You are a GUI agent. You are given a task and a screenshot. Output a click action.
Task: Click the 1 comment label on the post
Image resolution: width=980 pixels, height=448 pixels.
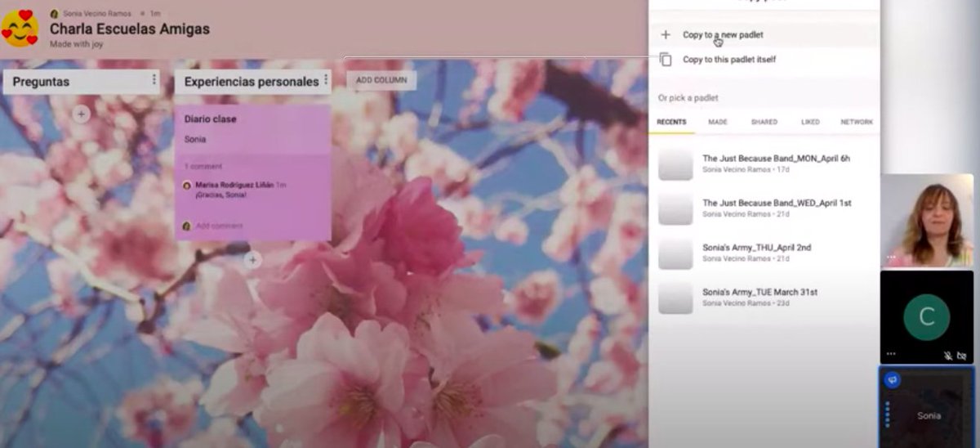(x=203, y=167)
